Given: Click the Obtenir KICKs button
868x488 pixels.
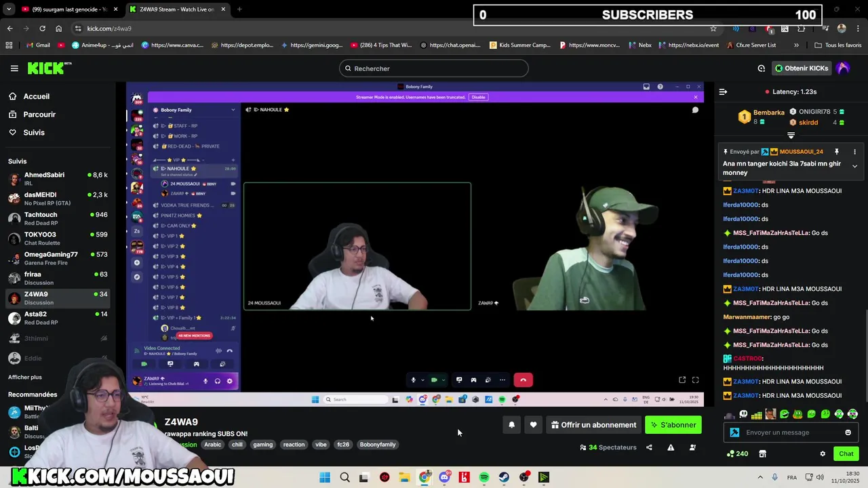Looking at the screenshot, I should [x=802, y=68].
